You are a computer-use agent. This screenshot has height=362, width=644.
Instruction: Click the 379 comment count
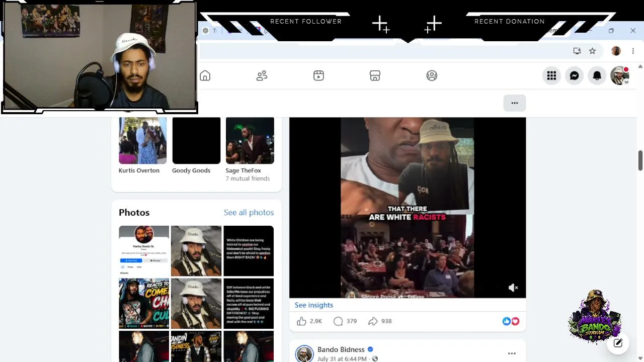click(352, 321)
